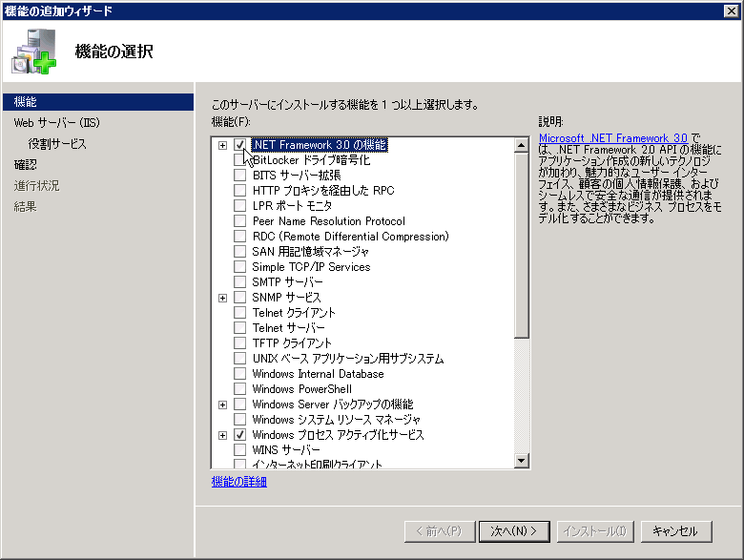Check Telnet クライアント checkbox
The width and height of the screenshot is (744, 560).
pos(240,312)
